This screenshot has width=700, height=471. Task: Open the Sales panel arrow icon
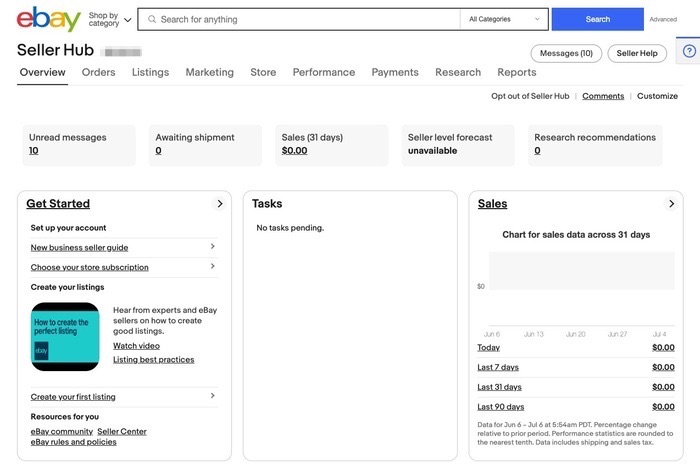pos(672,204)
